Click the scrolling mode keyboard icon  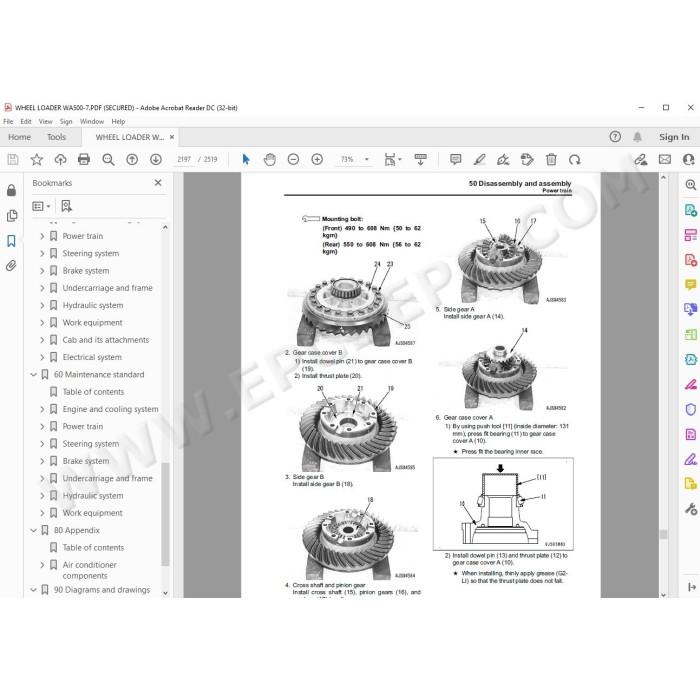tap(420, 159)
